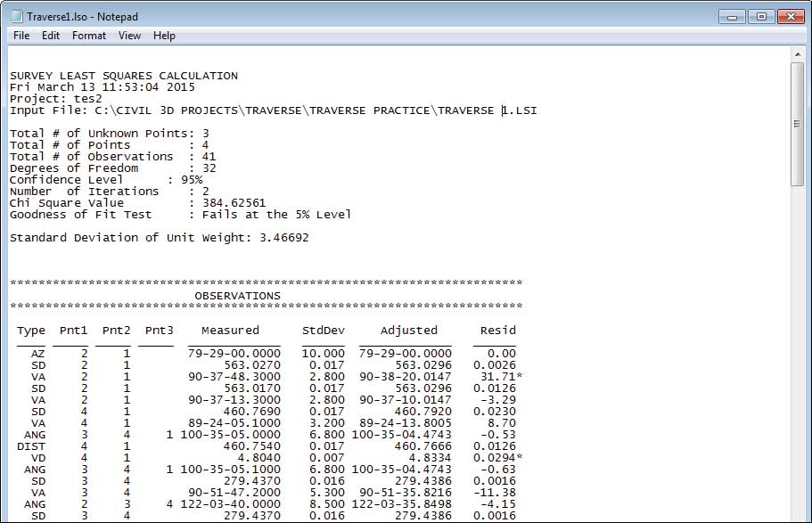
Task: Click the DIST row type label
Action: (x=31, y=445)
